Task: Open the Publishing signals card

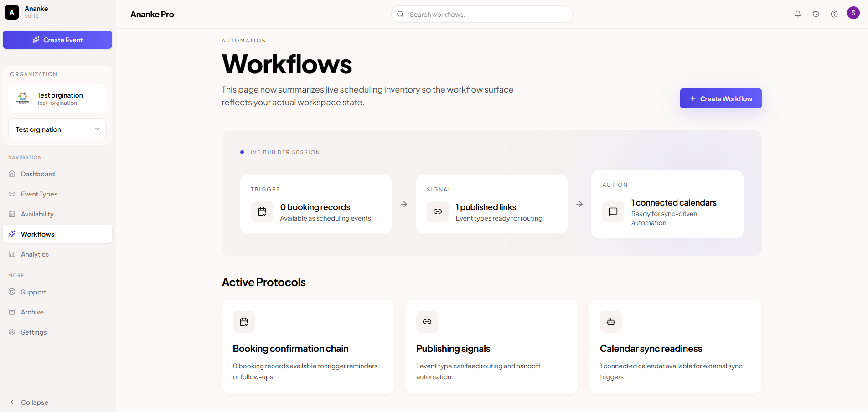Action: pos(491,346)
